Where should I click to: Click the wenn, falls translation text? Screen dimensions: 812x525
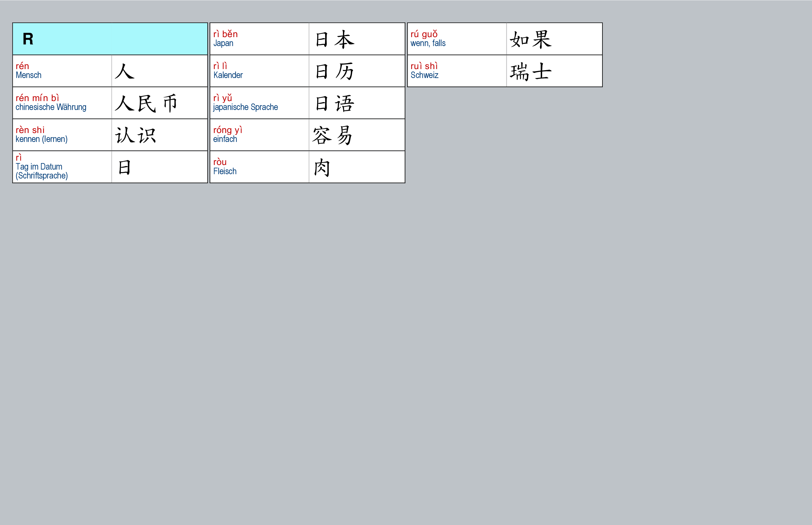tap(428, 43)
